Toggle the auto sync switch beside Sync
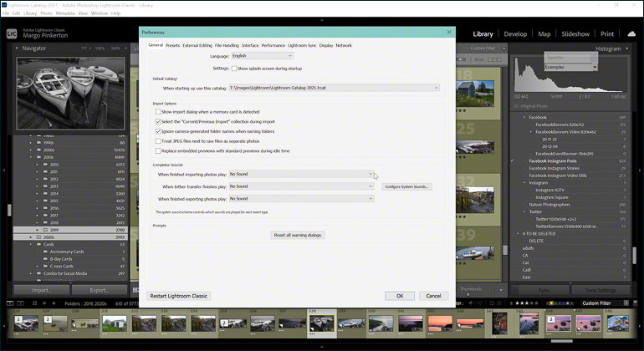Screen dimensions: 644x351 pyautogui.click(x=514, y=290)
